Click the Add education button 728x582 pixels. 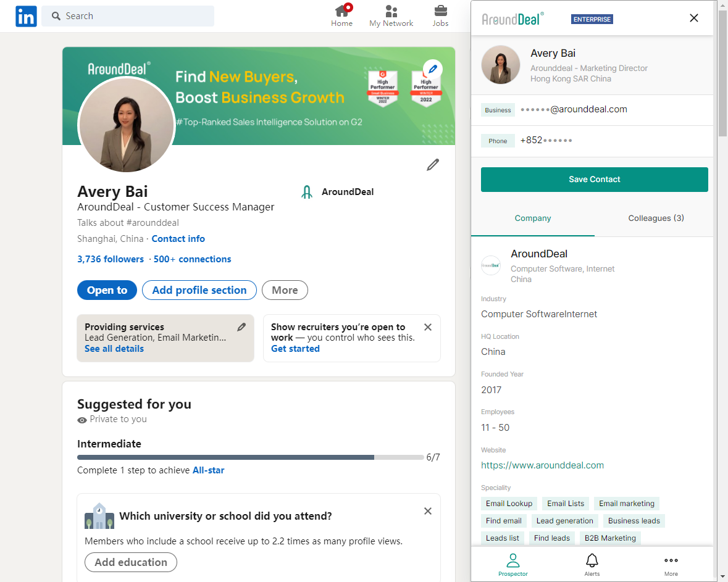click(131, 562)
